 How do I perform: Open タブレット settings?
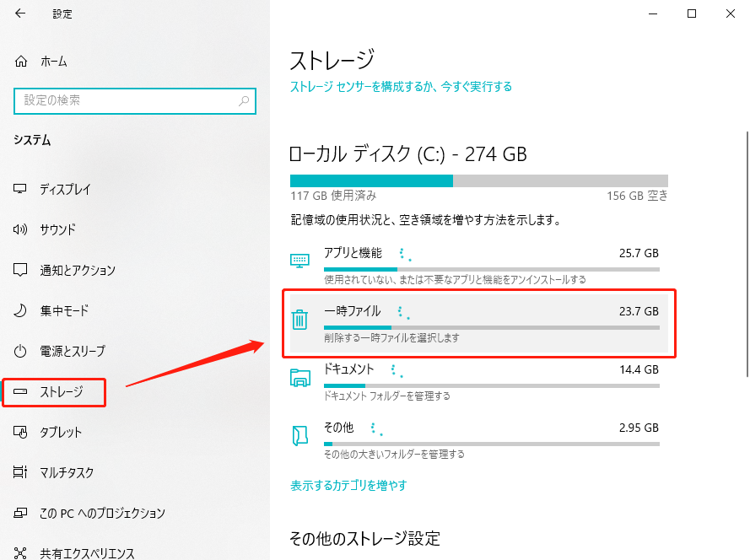[x=135, y=433]
